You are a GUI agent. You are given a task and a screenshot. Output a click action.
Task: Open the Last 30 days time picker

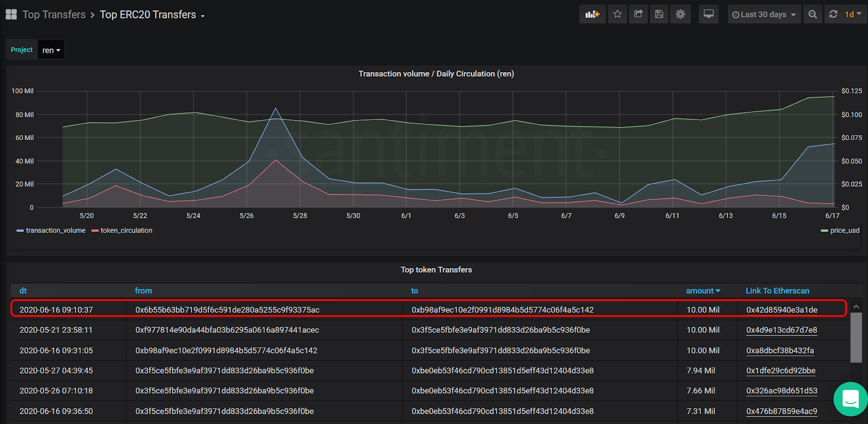click(764, 15)
